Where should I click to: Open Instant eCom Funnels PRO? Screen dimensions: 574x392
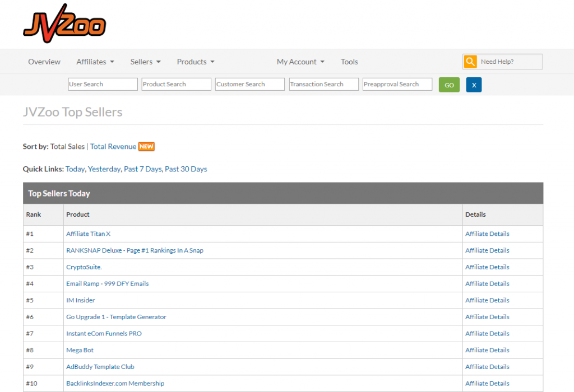104,334
